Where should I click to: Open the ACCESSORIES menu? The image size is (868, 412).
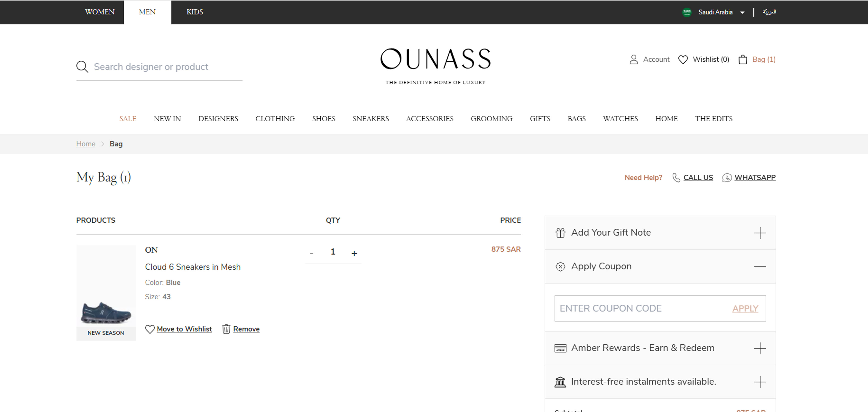(430, 119)
